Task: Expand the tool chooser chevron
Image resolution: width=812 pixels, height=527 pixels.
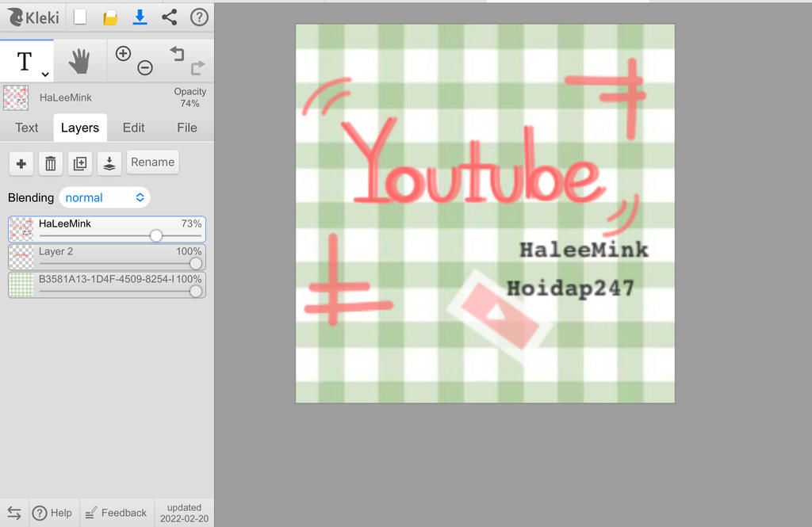Action: pyautogui.click(x=45, y=74)
